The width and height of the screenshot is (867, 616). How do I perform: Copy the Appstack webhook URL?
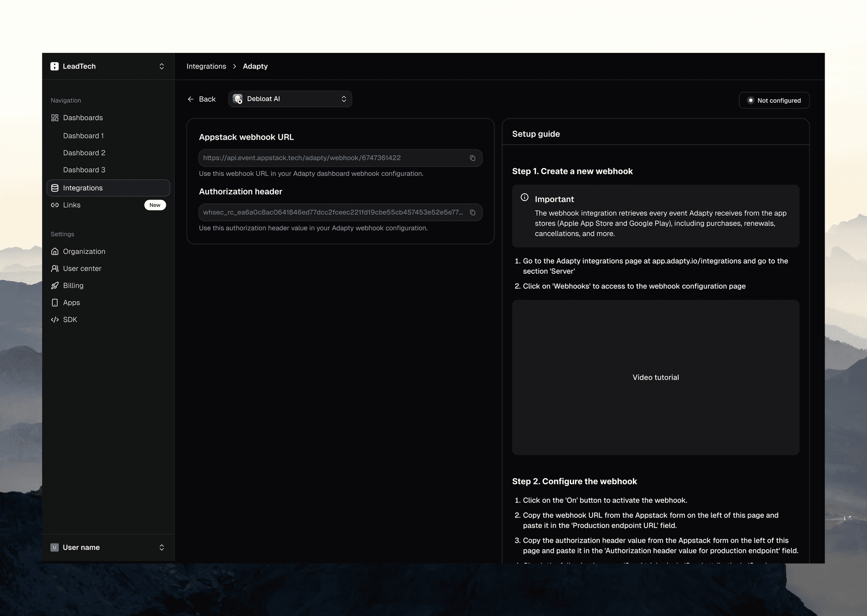(x=472, y=158)
